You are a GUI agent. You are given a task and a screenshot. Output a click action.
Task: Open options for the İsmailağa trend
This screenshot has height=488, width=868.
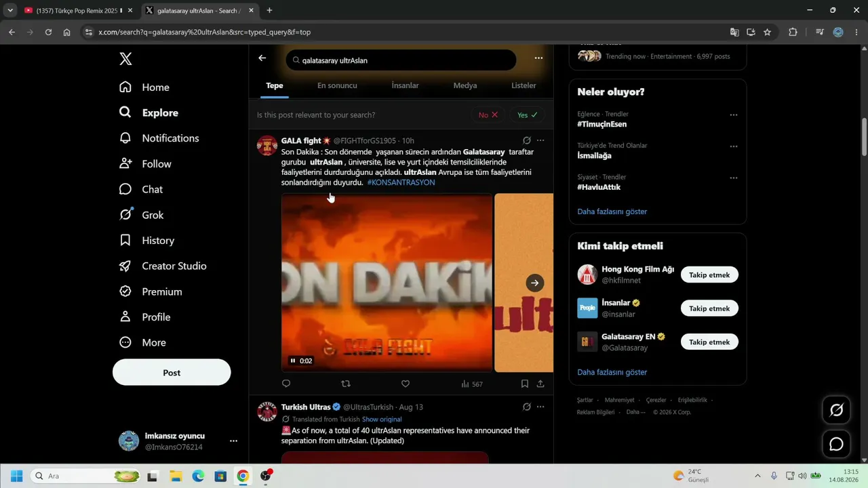[733, 146]
